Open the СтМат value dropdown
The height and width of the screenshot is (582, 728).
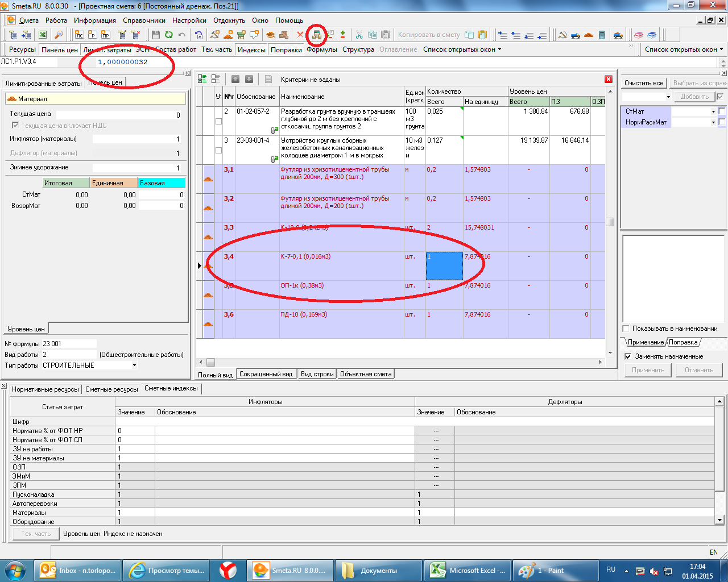click(x=713, y=111)
